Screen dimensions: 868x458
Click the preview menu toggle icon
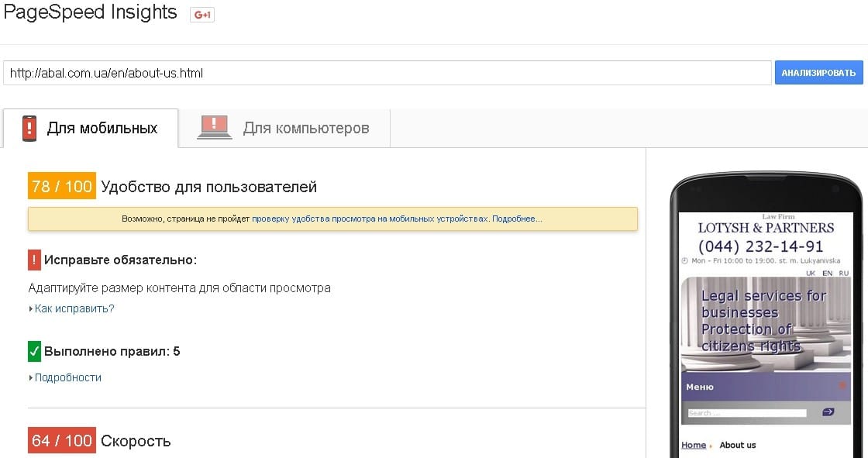[842, 385]
